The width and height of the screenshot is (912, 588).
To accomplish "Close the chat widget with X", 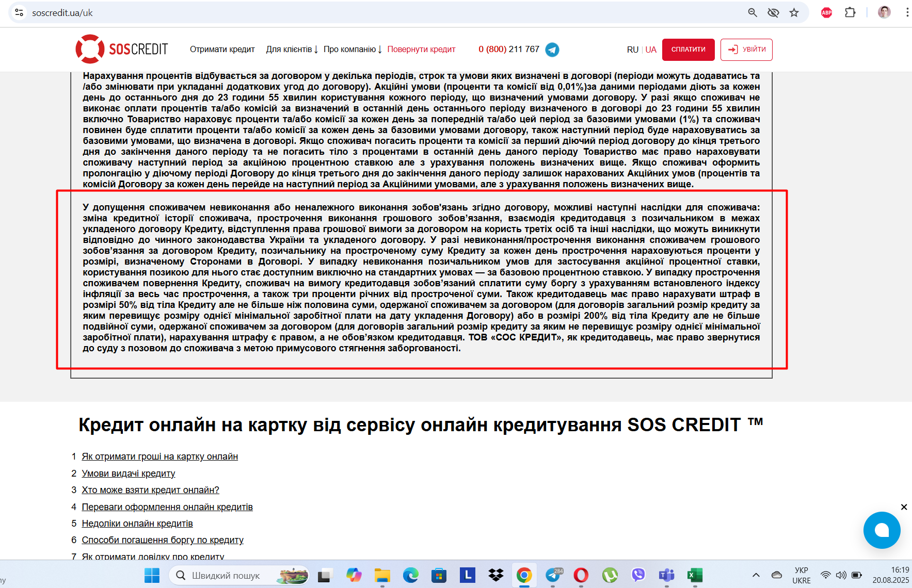I will [904, 507].
